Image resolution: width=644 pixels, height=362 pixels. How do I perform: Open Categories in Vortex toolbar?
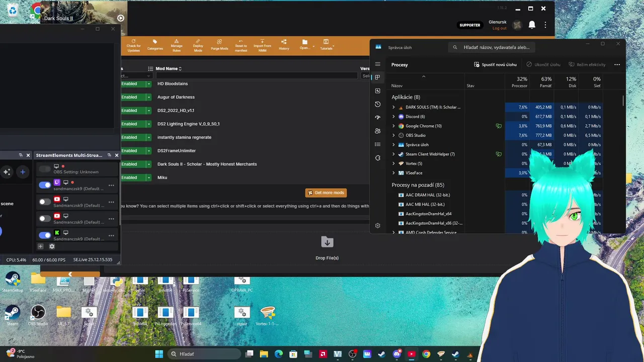[x=155, y=45]
